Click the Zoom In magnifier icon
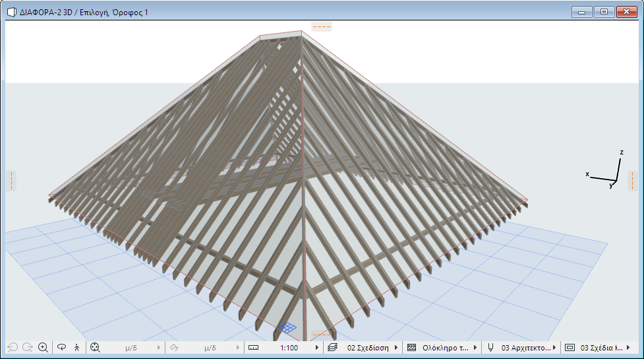 point(43,347)
